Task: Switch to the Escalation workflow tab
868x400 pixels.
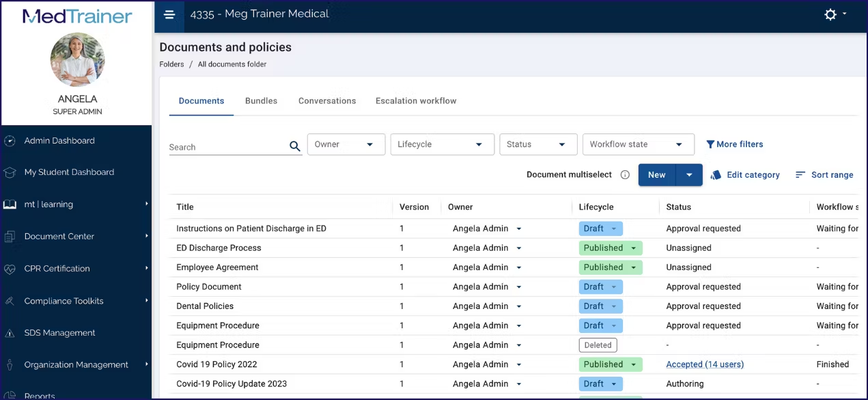Action: pos(416,101)
